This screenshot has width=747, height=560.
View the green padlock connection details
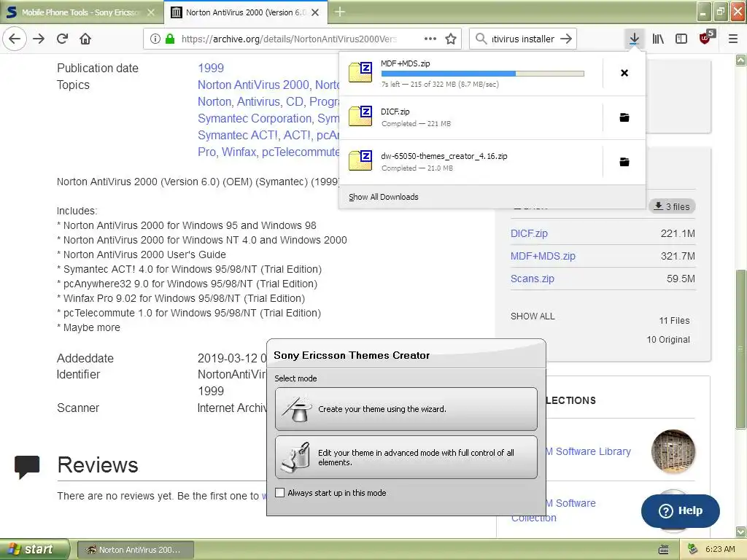[x=169, y=39]
